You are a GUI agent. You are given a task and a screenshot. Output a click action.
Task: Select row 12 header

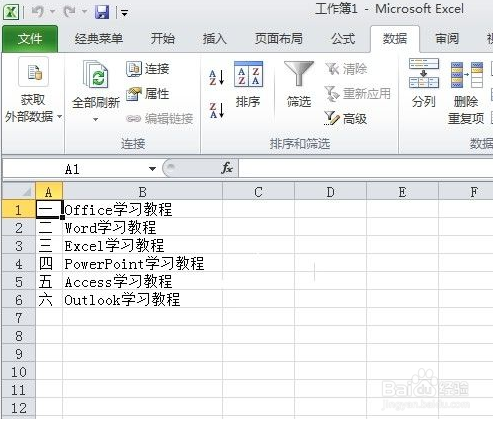(19, 408)
